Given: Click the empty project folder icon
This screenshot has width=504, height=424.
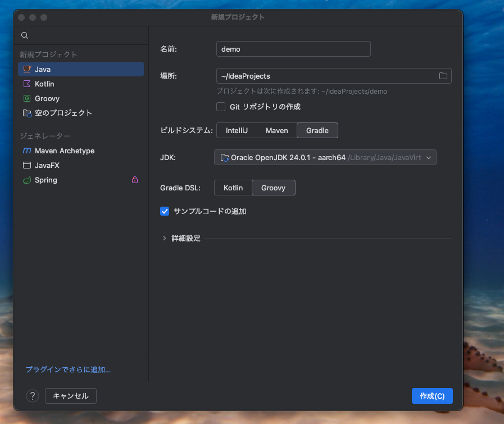Looking at the screenshot, I should pos(27,113).
